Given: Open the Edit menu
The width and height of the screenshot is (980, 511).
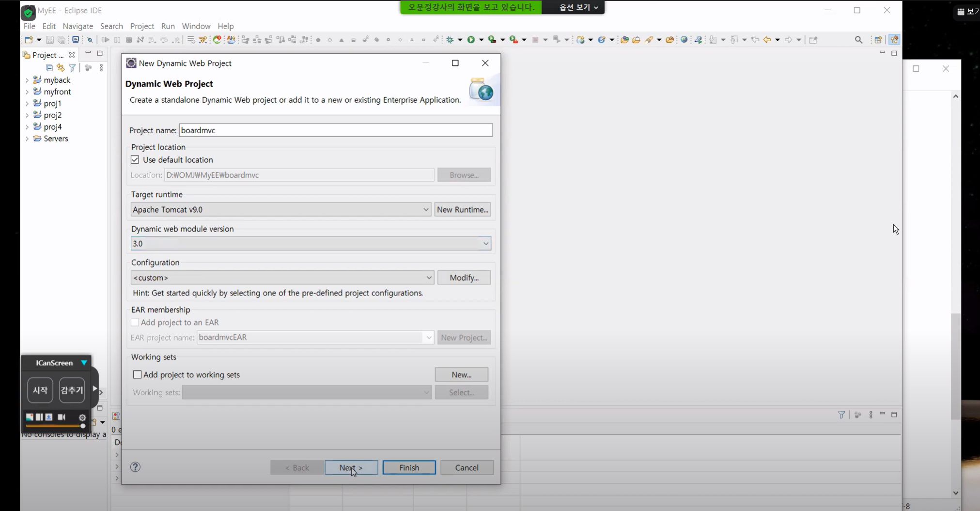Looking at the screenshot, I should (x=49, y=26).
